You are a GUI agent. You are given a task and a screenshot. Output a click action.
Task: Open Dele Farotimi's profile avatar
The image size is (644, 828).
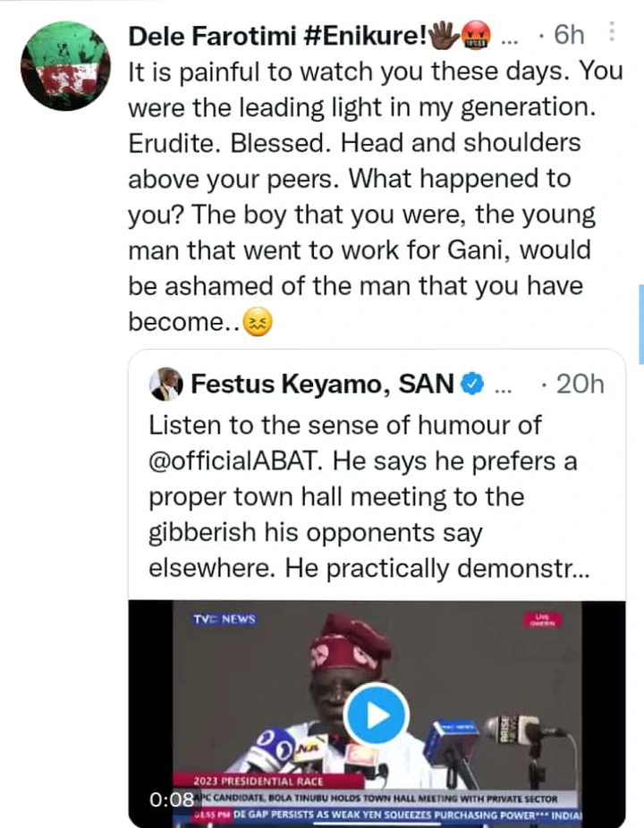tap(65, 65)
